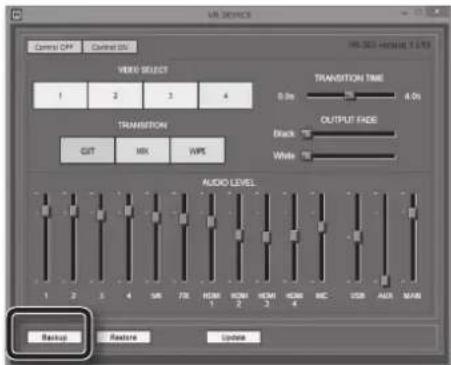Choose the WIPE transition
451x365 pixels.
pos(197,151)
